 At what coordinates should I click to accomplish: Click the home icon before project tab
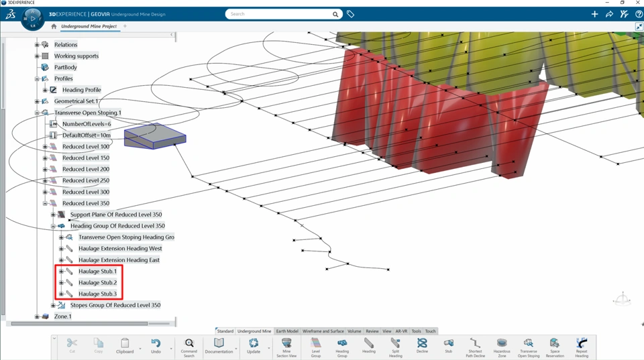[54, 26]
